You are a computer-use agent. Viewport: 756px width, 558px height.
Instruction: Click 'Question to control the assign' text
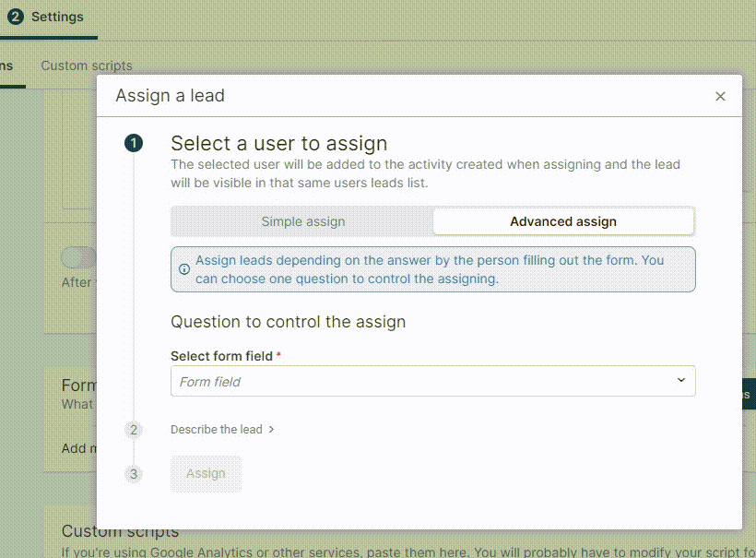pyautogui.click(x=289, y=322)
